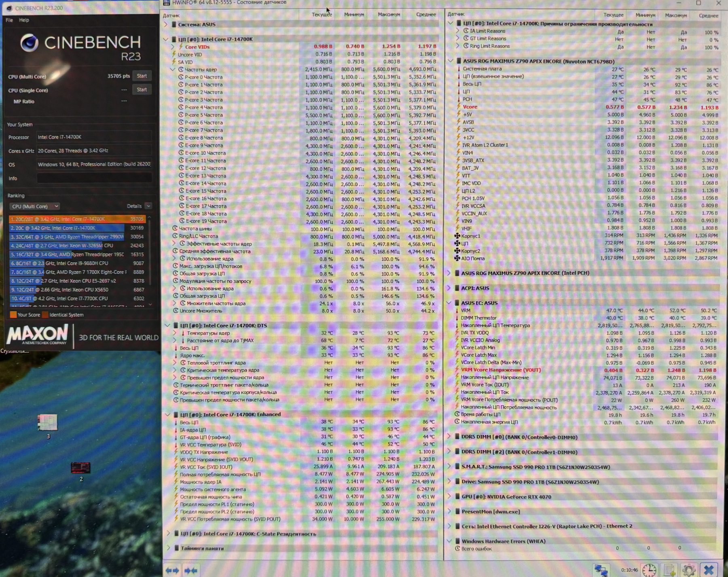Close sensors with the blue X icon
728x577 pixels.
pyautogui.click(x=709, y=570)
